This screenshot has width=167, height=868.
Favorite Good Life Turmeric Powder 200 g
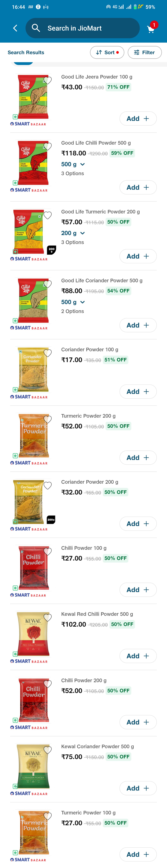point(48,215)
